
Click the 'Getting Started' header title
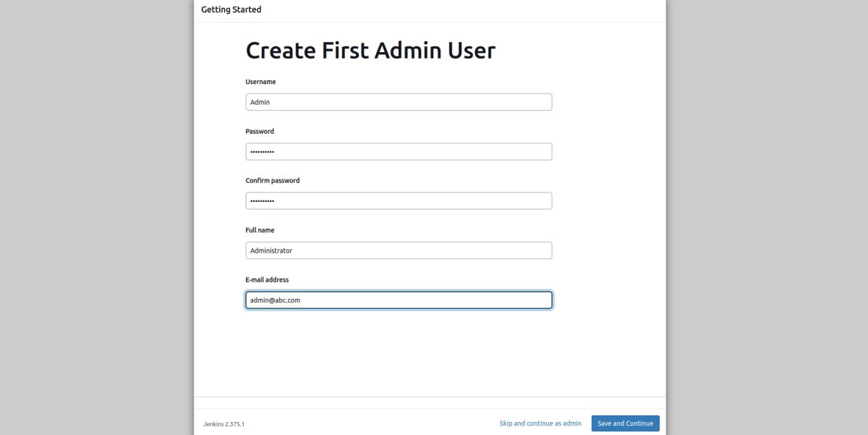click(x=231, y=9)
